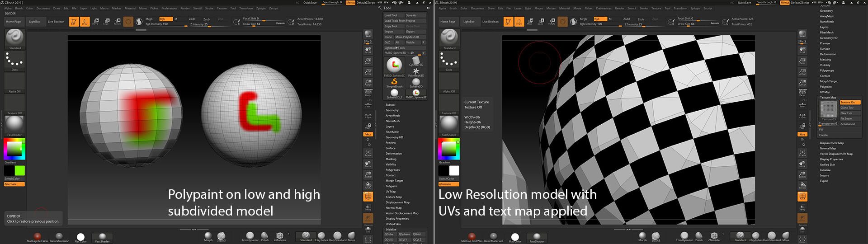Screen dimensions: 868x244
Task: Pick the ZModeler brush in left window
Action: coord(280,237)
